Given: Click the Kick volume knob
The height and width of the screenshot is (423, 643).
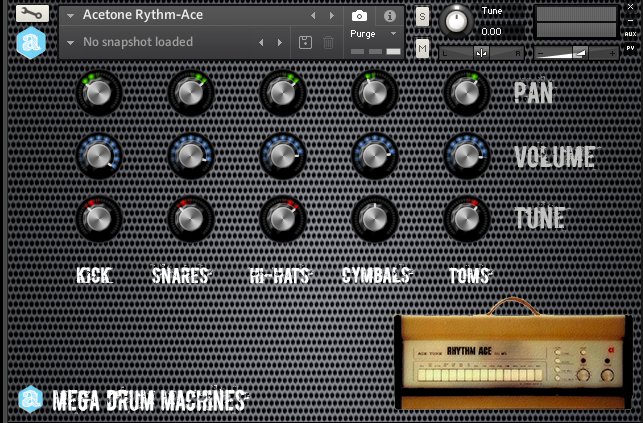Looking at the screenshot, I should point(98,156).
